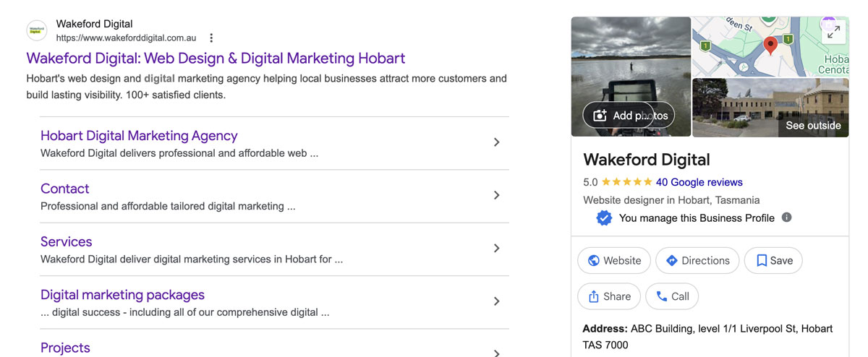Click the wakeforddigital.com.au URL text
Viewport: 868px width, 357px height.
pyautogui.click(x=127, y=38)
